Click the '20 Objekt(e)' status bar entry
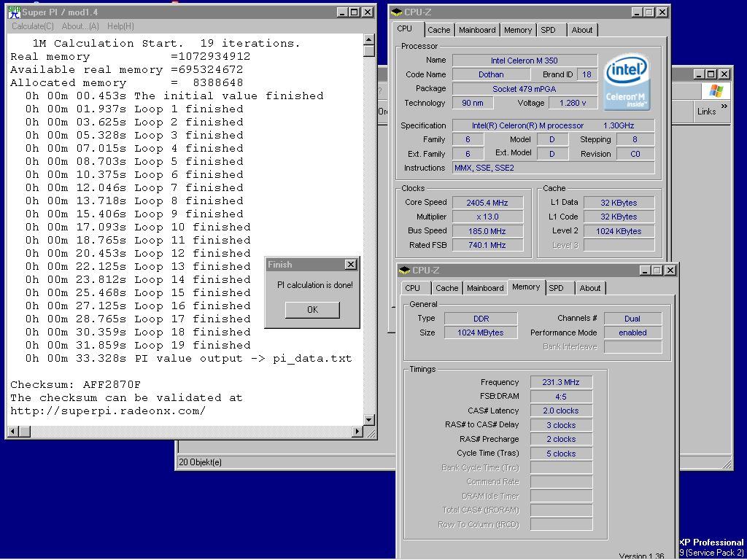 click(200, 462)
